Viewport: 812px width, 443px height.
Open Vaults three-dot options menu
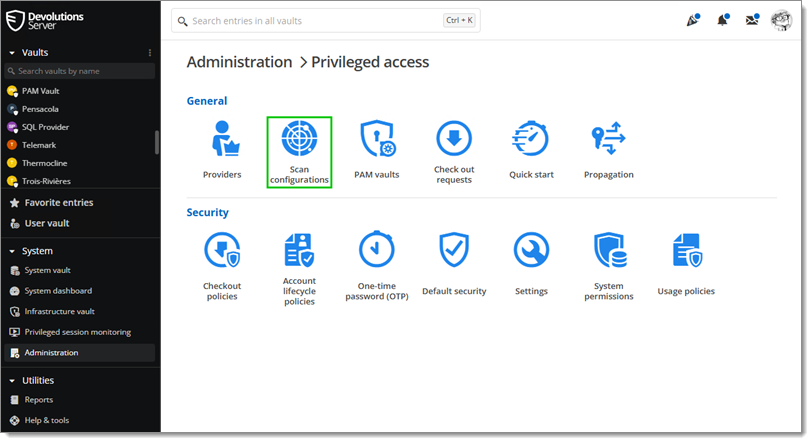click(150, 53)
